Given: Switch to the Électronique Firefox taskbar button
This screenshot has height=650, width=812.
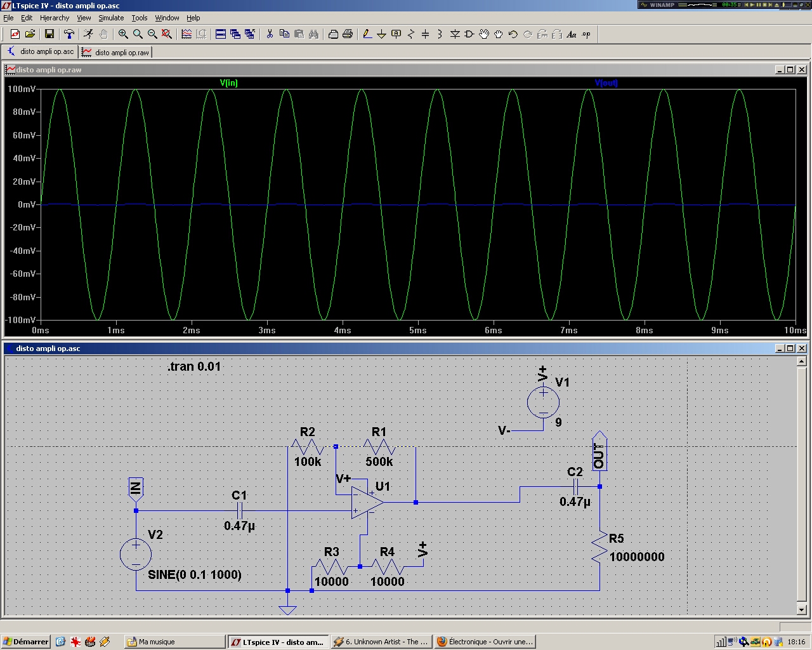Looking at the screenshot, I should (485, 642).
